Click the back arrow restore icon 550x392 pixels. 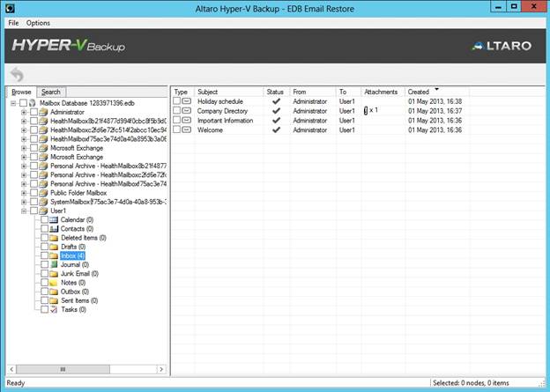[17, 74]
